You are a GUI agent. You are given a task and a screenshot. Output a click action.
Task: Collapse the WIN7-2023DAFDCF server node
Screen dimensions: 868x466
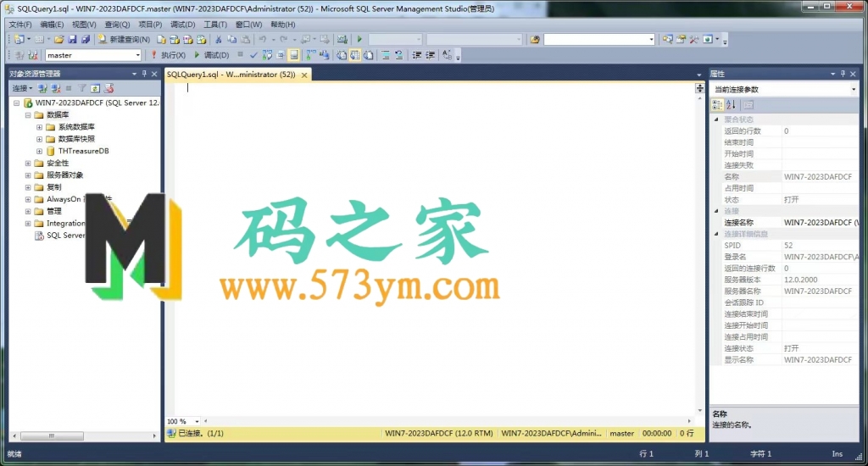click(x=17, y=103)
